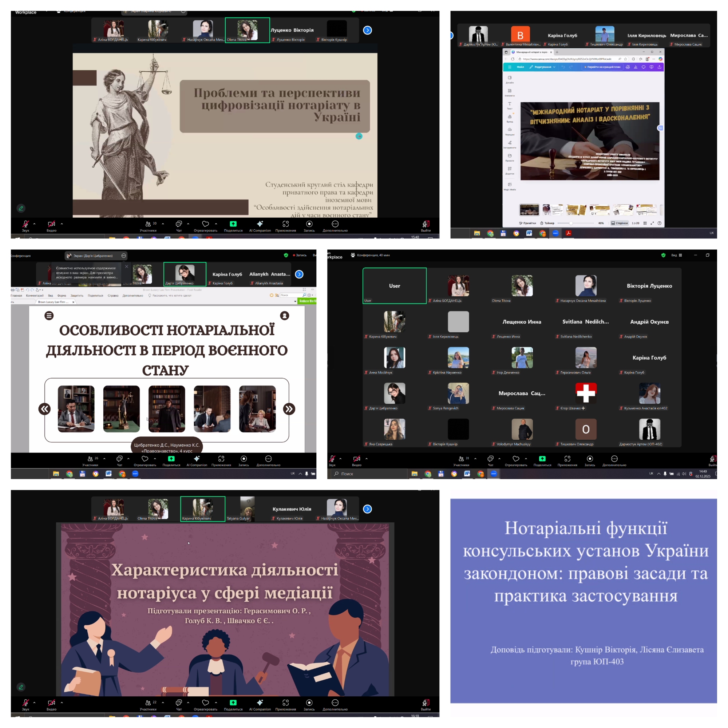
Task: Adjust the Canva zoom slider at 40%
Action: (571, 223)
